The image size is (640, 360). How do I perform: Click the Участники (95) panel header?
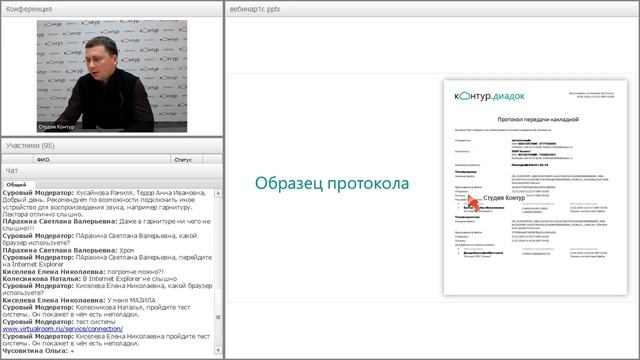[x=112, y=146]
